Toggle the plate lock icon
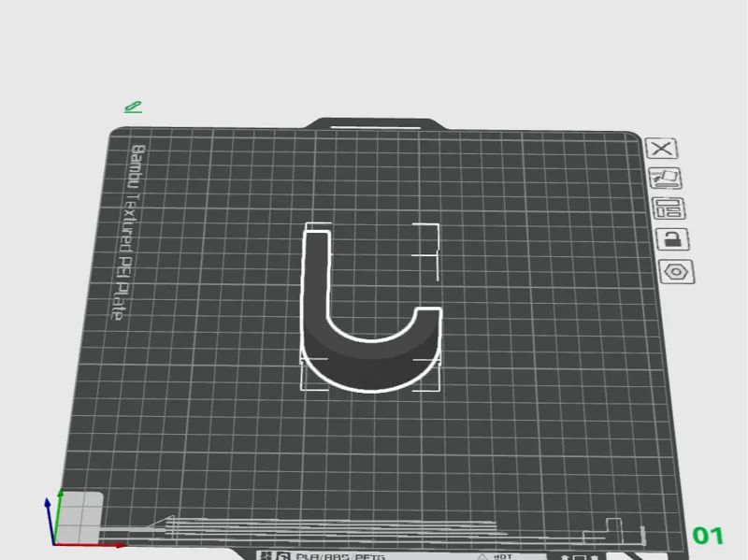This screenshot has width=748, height=560. click(x=672, y=239)
